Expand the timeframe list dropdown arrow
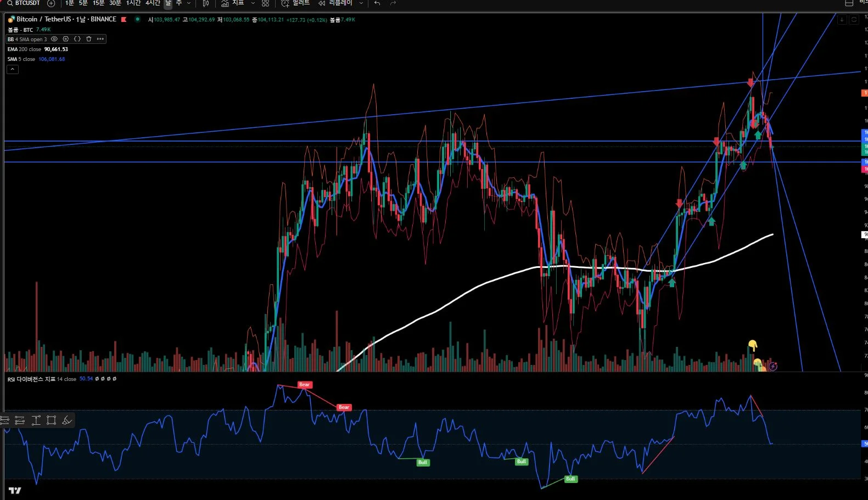The height and width of the screenshot is (500, 868). click(189, 3)
